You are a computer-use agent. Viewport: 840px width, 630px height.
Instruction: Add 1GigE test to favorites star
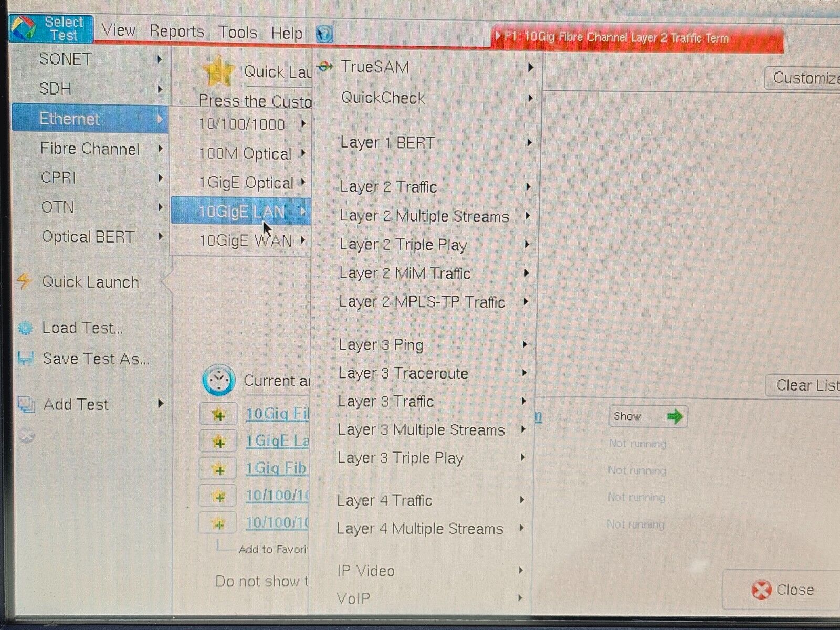pos(218,442)
